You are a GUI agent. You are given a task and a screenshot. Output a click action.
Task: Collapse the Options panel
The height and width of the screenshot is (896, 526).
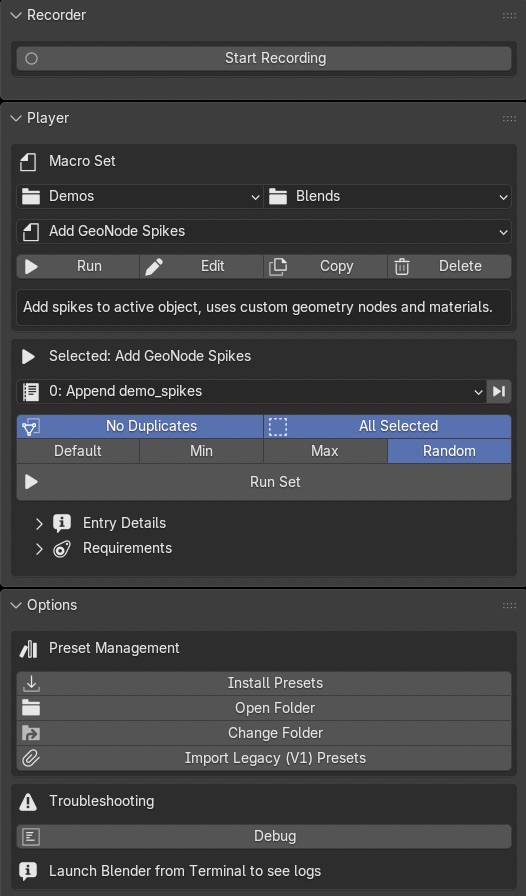pyautogui.click(x=16, y=605)
